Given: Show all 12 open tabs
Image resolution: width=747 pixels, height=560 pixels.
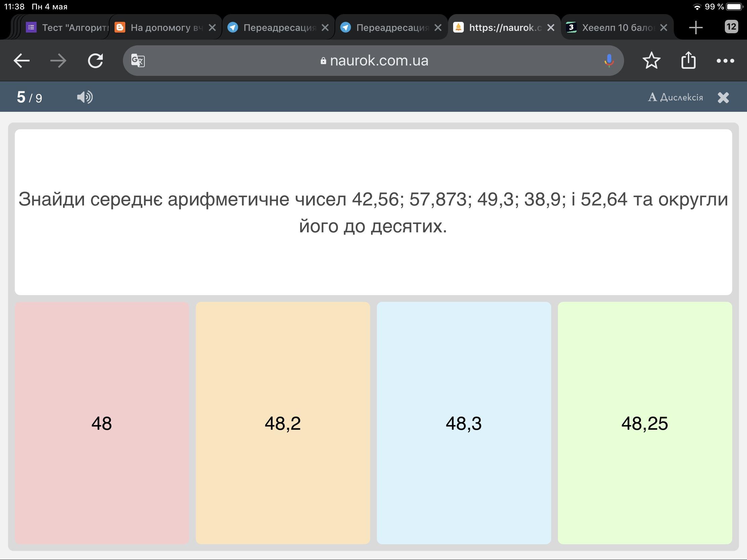Looking at the screenshot, I should pos(731,27).
